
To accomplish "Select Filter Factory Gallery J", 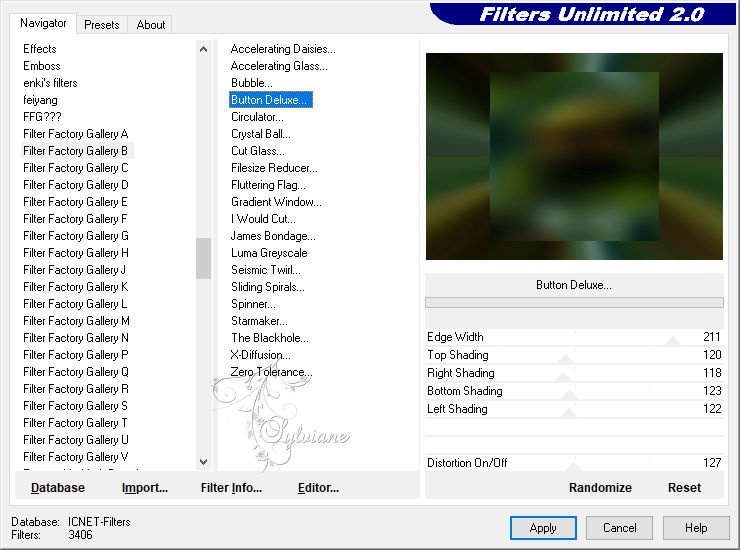I will click(74, 270).
